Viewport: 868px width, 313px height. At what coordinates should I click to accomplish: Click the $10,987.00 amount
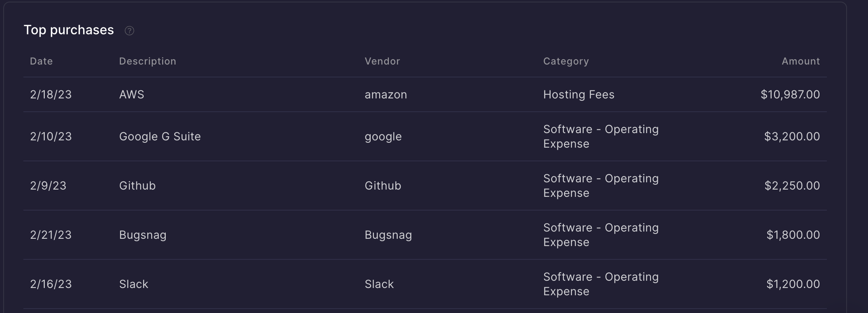790,95
